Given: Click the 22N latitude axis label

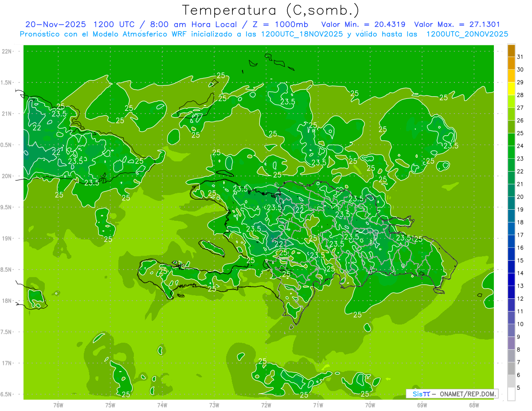Looking at the screenshot, I should [7, 51].
